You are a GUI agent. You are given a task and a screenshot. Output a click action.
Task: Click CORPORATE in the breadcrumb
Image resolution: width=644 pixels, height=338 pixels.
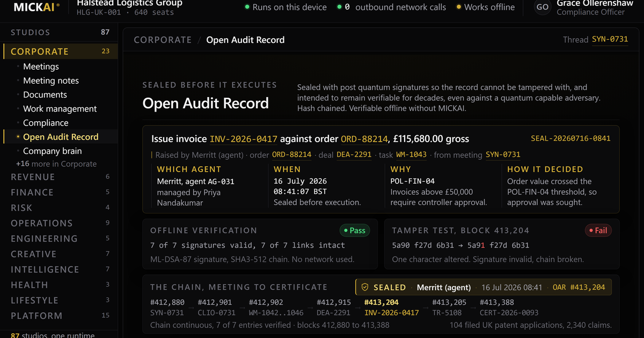pos(163,40)
